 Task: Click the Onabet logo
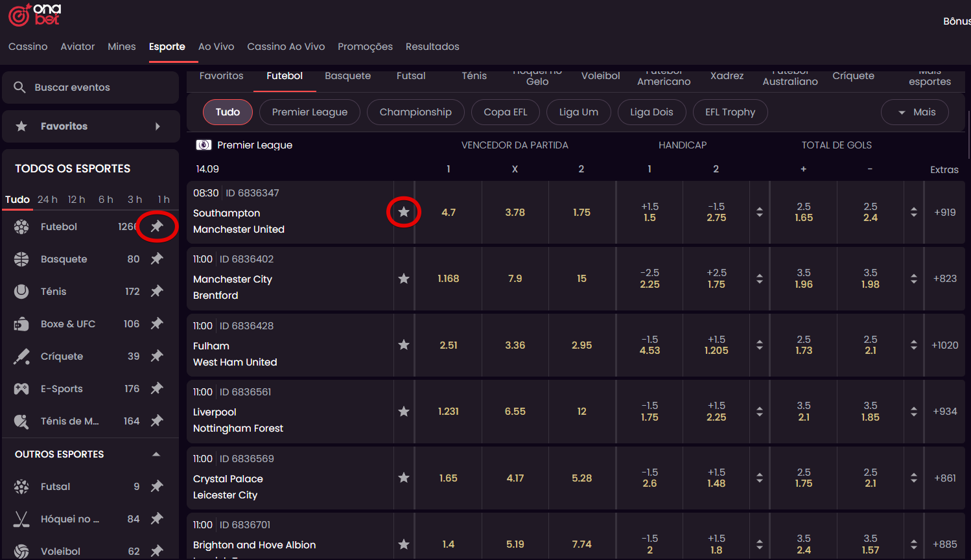coord(35,14)
